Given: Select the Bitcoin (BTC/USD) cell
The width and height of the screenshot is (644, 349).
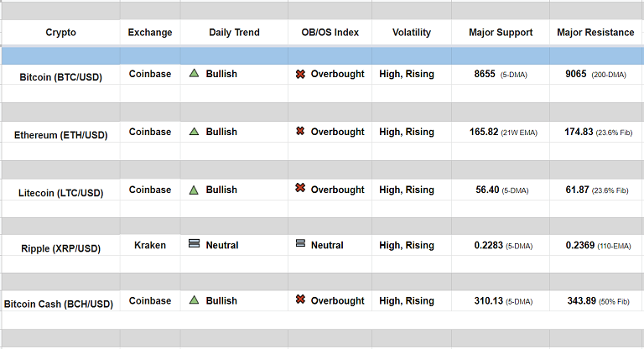Looking at the screenshot, I should click(x=60, y=76).
